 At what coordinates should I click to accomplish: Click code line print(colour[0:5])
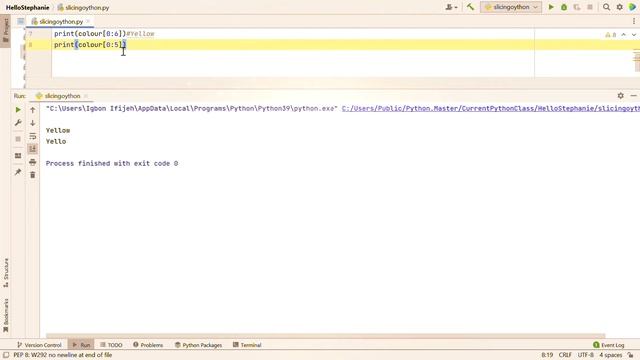click(x=90, y=44)
